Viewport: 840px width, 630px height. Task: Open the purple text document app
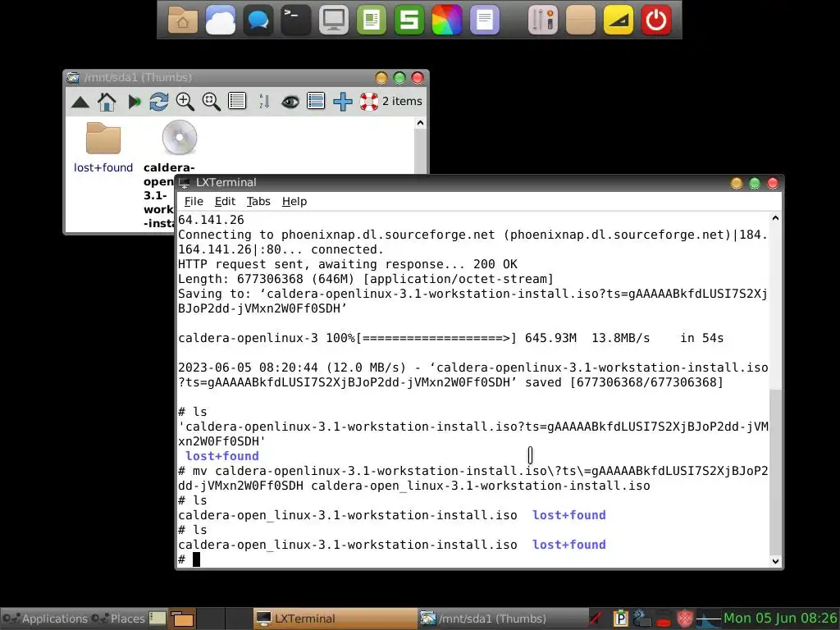click(485, 21)
